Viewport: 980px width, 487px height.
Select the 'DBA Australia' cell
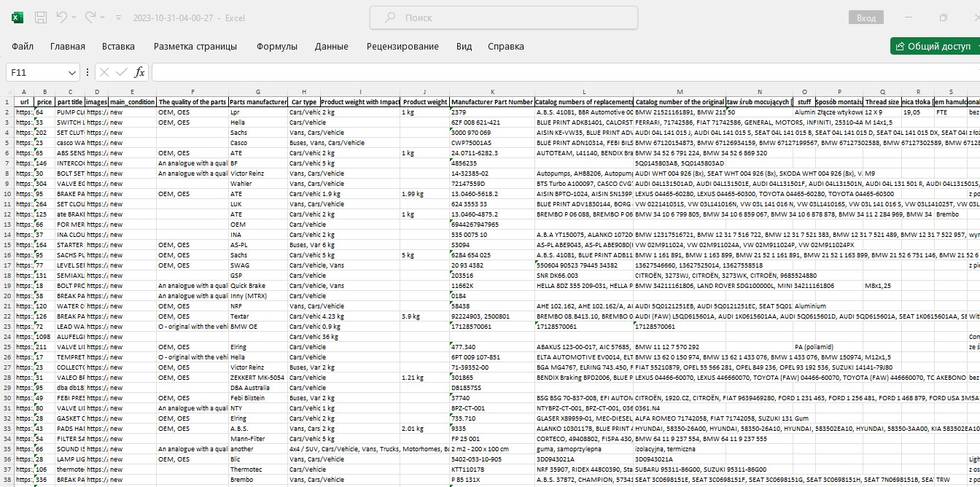pyautogui.click(x=258, y=388)
